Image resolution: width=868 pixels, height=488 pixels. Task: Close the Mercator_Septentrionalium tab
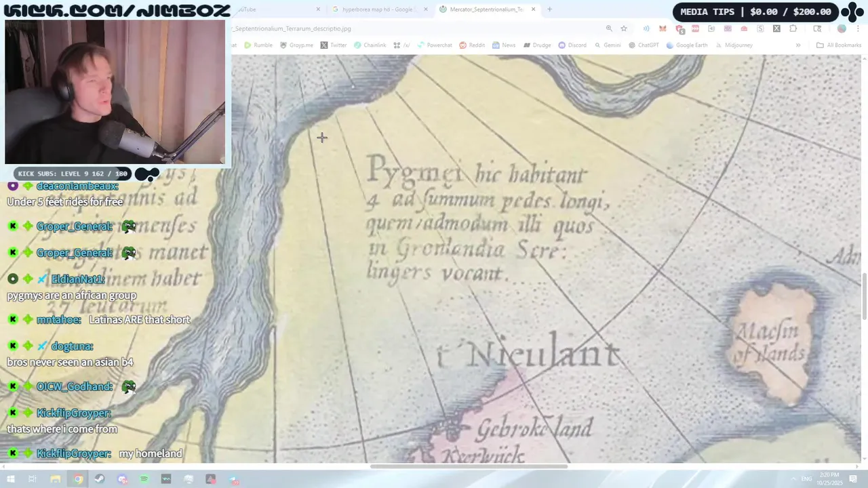(x=533, y=9)
